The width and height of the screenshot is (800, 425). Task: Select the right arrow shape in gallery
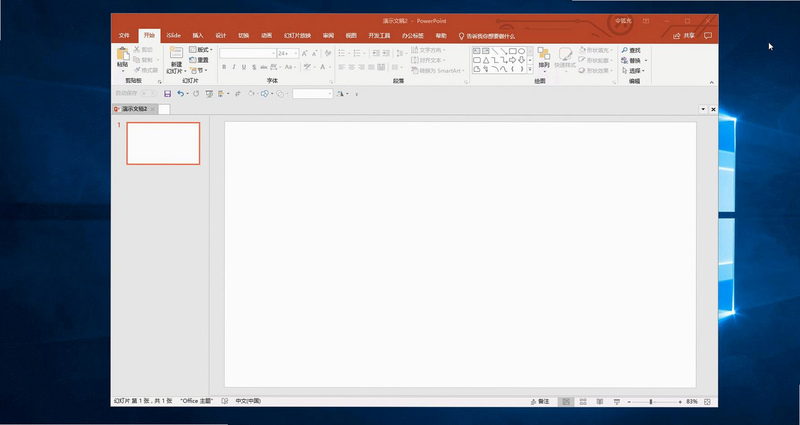(513, 60)
